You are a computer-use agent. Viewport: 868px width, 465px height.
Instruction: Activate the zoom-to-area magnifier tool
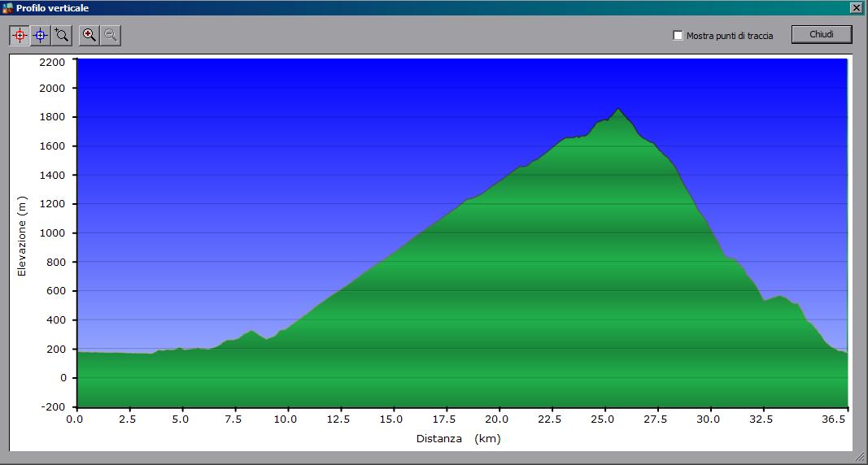click(62, 35)
